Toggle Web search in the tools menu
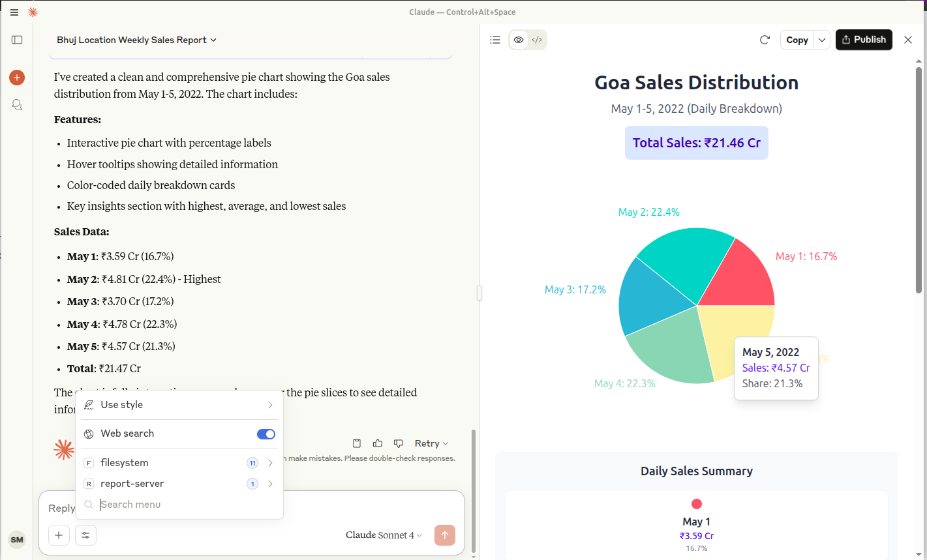Screen dimensions: 927x560 click(266, 434)
